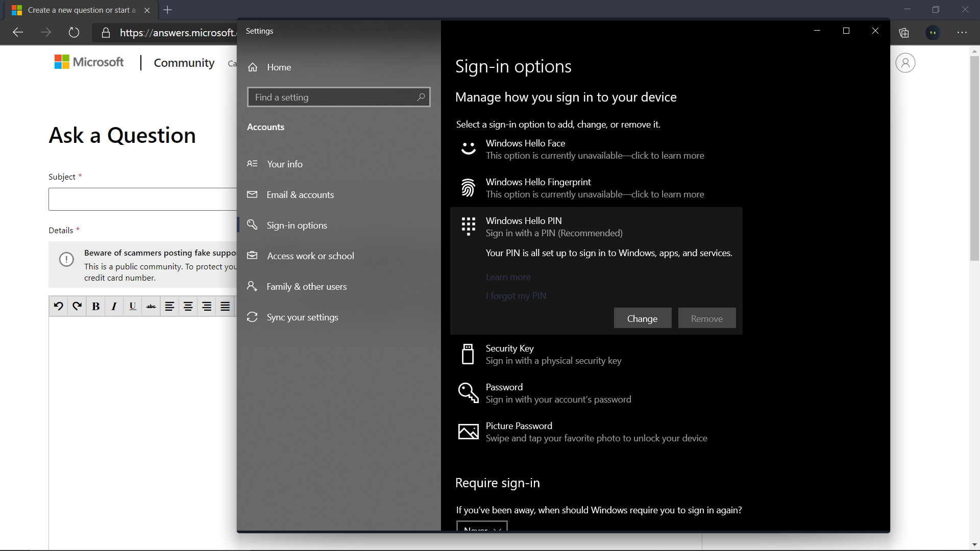Click I forgot my PIN link
Viewport: 980px width, 551px height.
tap(516, 296)
